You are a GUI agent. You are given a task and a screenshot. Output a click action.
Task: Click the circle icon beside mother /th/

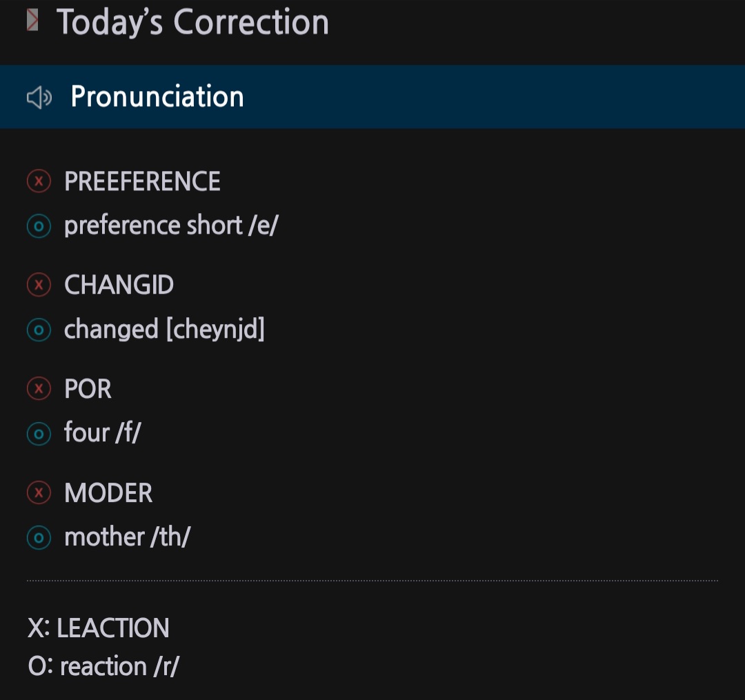tap(39, 538)
